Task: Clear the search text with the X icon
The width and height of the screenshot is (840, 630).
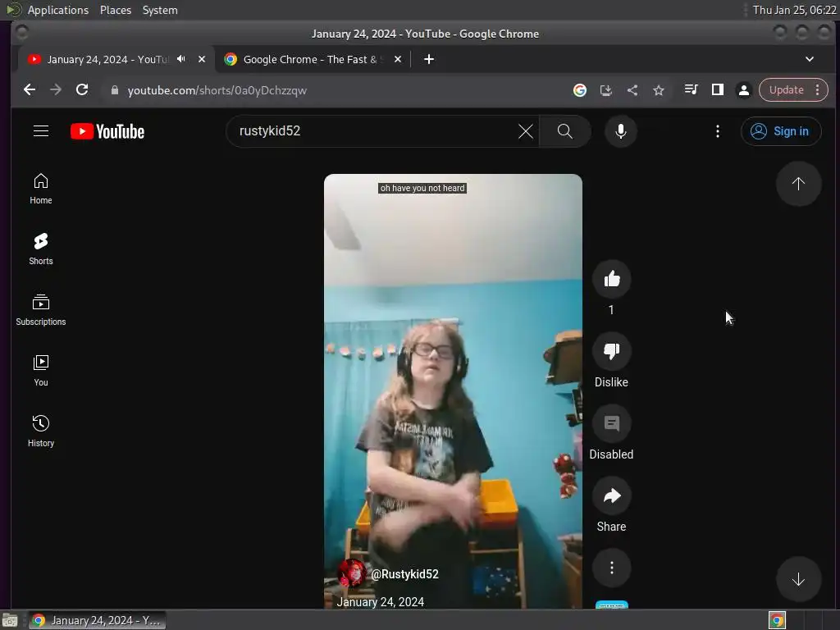Action: coord(526,131)
